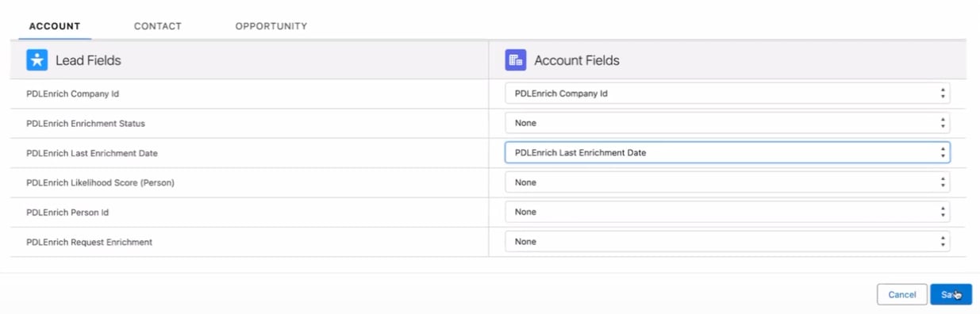The width and height of the screenshot is (980, 314).
Task: Click the Save button
Action: [x=951, y=294]
